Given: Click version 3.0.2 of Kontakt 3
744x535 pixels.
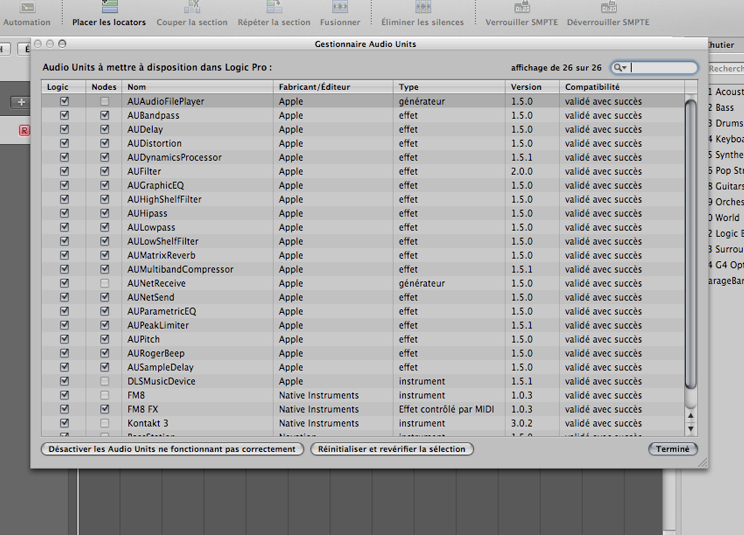Looking at the screenshot, I should 522,423.
